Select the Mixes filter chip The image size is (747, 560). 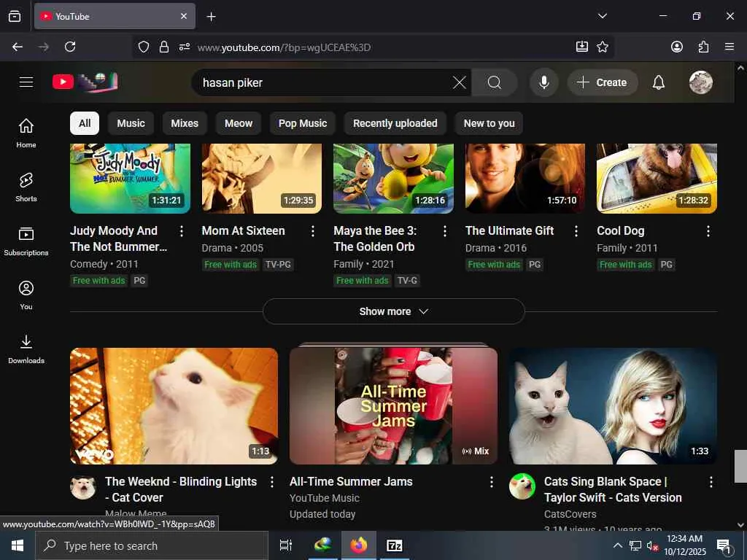coord(185,123)
